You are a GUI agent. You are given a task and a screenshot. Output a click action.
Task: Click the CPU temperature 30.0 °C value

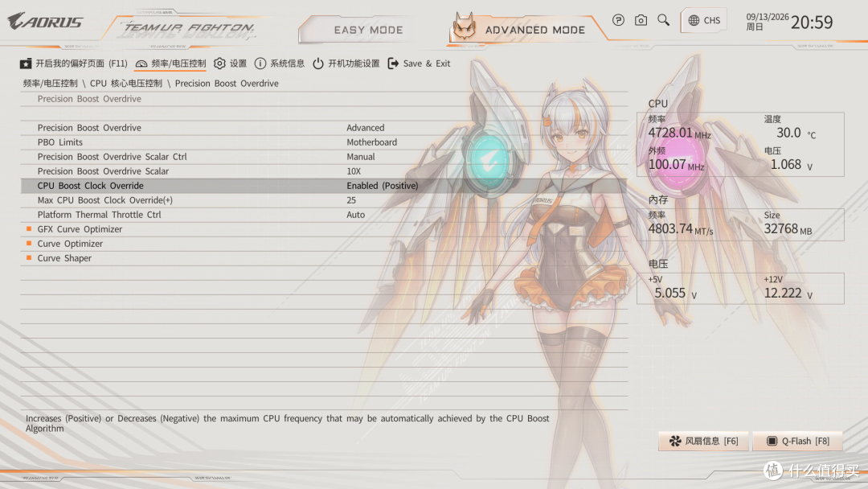tap(796, 133)
